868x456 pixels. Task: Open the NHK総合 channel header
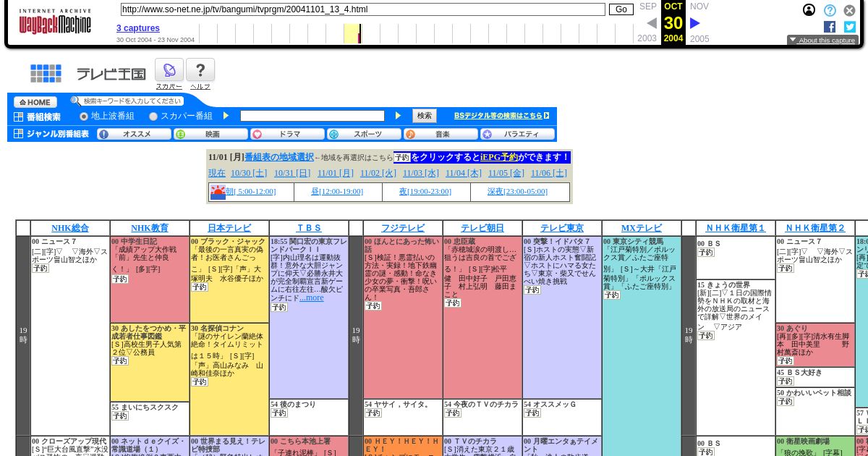pos(70,228)
